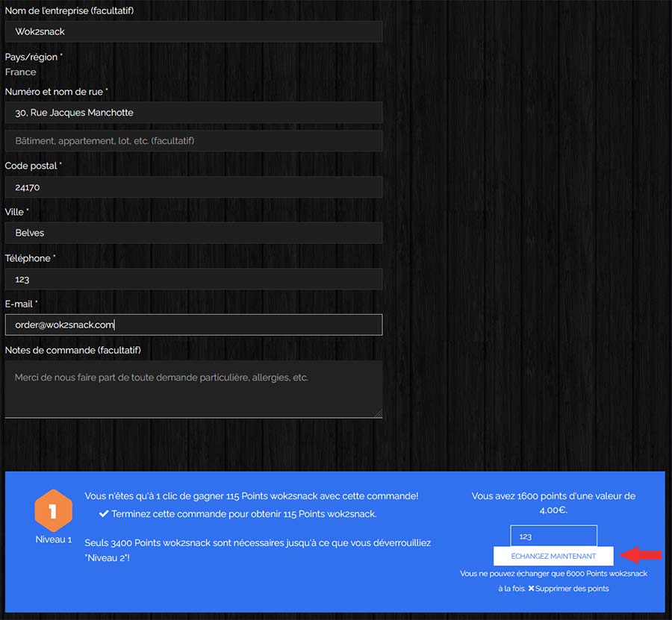Click the email field with order@wok2snack.com
Image resolution: width=672 pixels, height=620 pixels.
point(193,325)
